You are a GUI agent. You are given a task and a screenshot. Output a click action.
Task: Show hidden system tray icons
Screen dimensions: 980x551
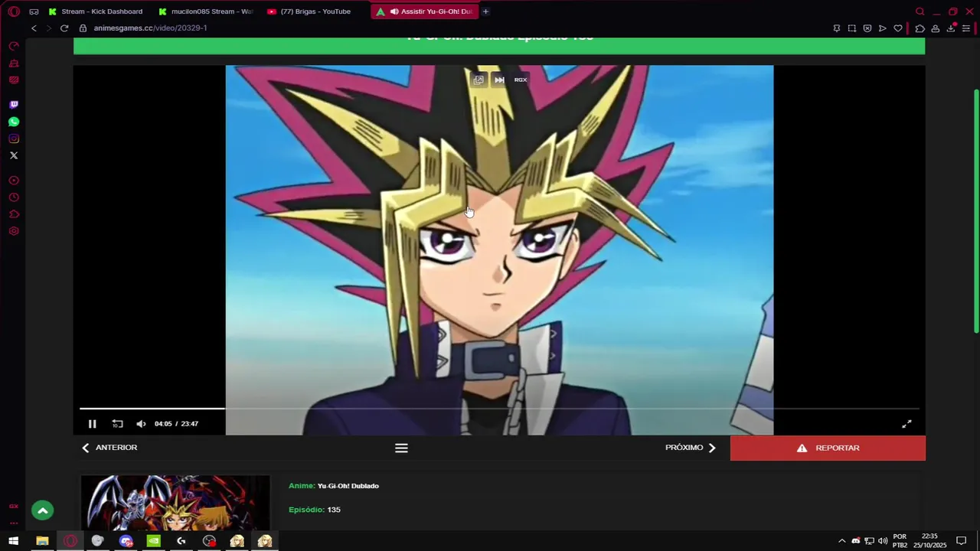[842, 541]
